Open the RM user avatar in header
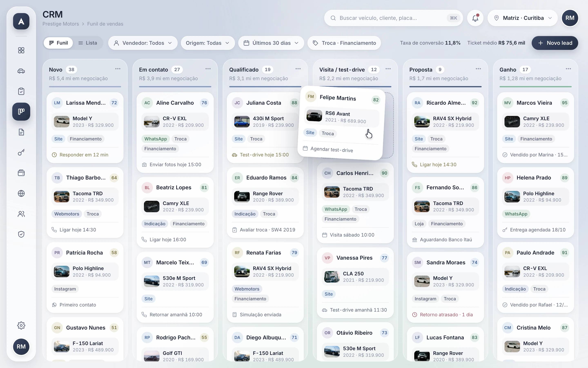The height and width of the screenshot is (368, 588). click(x=570, y=18)
